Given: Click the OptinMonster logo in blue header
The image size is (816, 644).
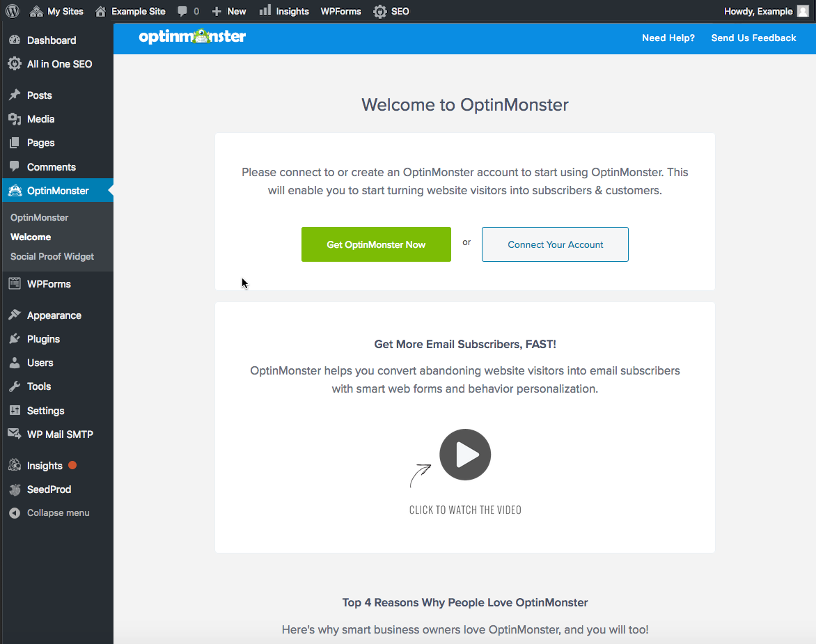Looking at the screenshot, I should tap(192, 36).
